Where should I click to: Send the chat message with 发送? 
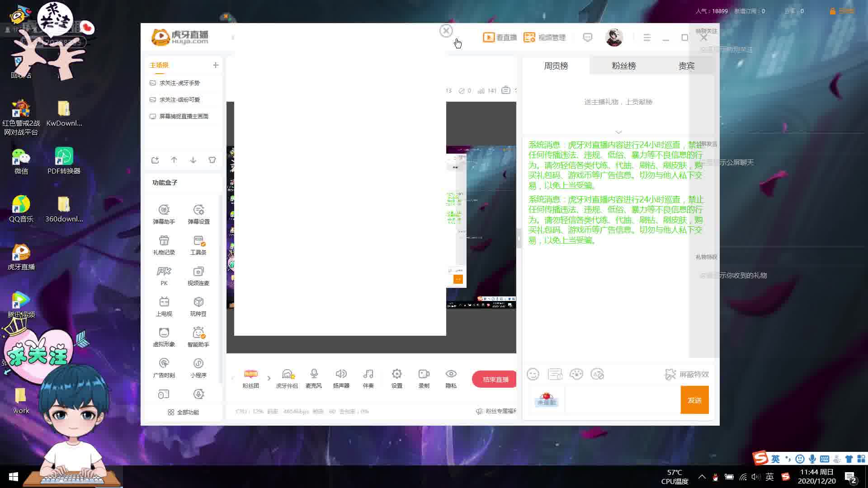point(694,400)
